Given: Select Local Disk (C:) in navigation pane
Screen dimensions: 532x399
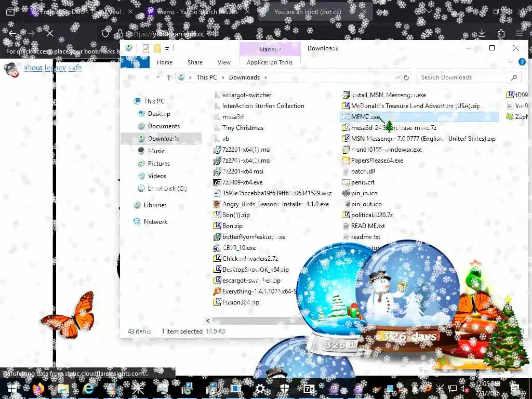Looking at the screenshot, I should [167, 188].
